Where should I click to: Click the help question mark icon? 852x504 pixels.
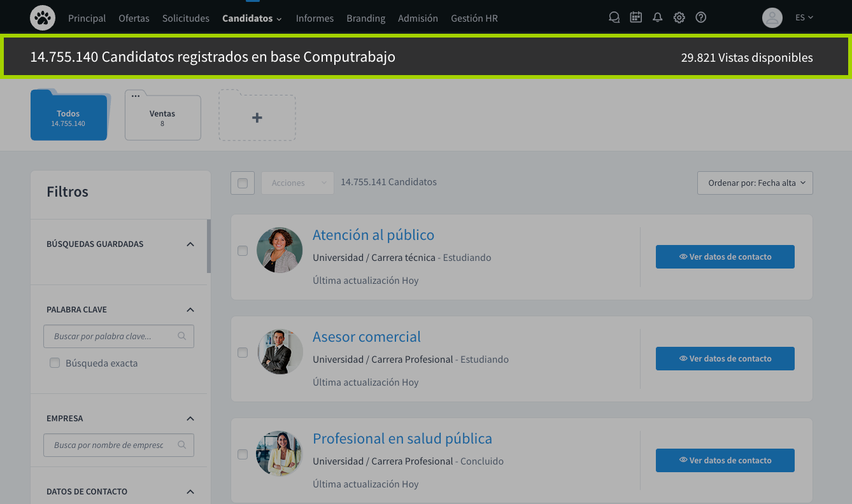pos(701,18)
